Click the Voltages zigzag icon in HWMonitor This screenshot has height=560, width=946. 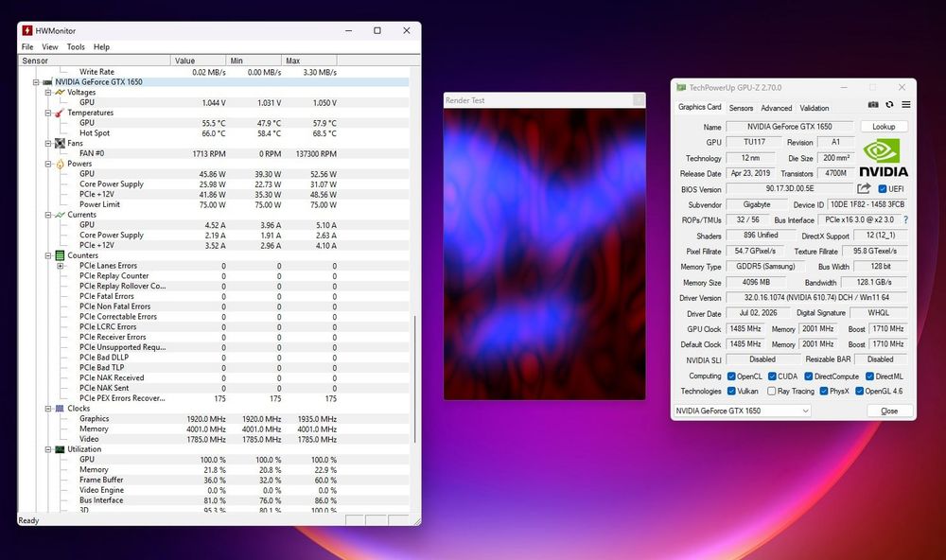pyautogui.click(x=60, y=93)
